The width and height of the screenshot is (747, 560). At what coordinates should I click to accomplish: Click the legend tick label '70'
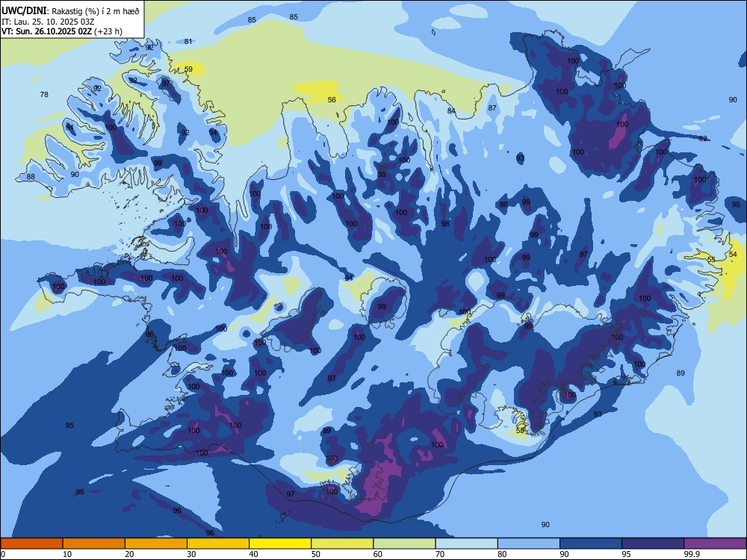(440, 554)
